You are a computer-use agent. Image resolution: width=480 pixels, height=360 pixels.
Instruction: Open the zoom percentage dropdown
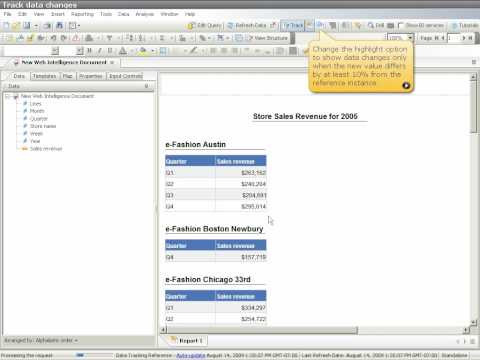point(410,38)
